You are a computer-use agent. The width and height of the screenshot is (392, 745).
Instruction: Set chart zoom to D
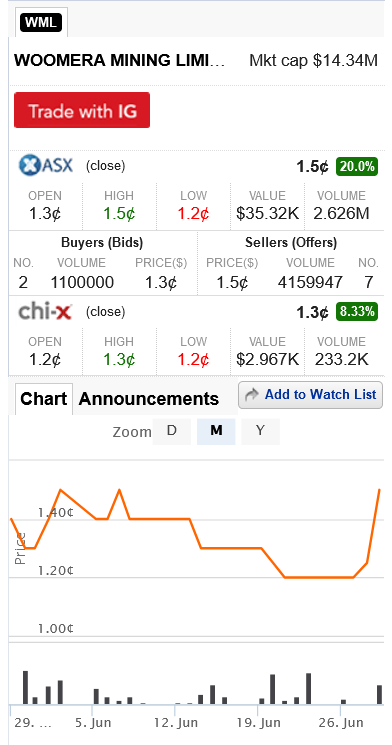pos(172,431)
